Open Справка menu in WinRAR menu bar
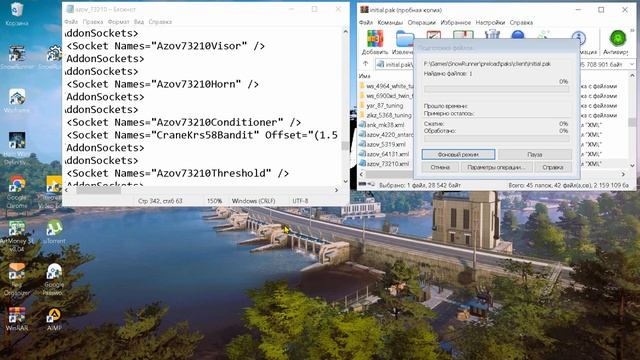This screenshot has width=640, height=360. pyautogui.click(x=521, y=22)
